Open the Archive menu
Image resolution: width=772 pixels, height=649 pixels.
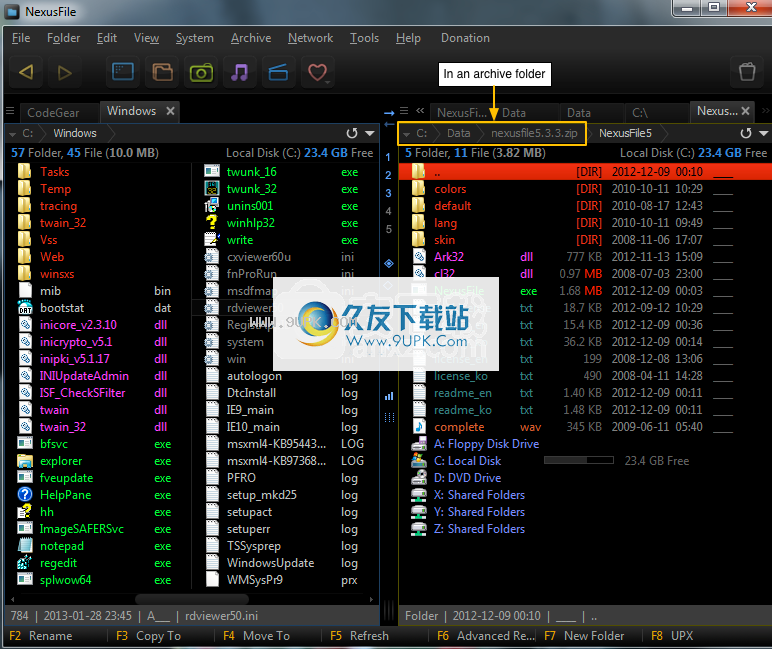click(x=251, y=38)
